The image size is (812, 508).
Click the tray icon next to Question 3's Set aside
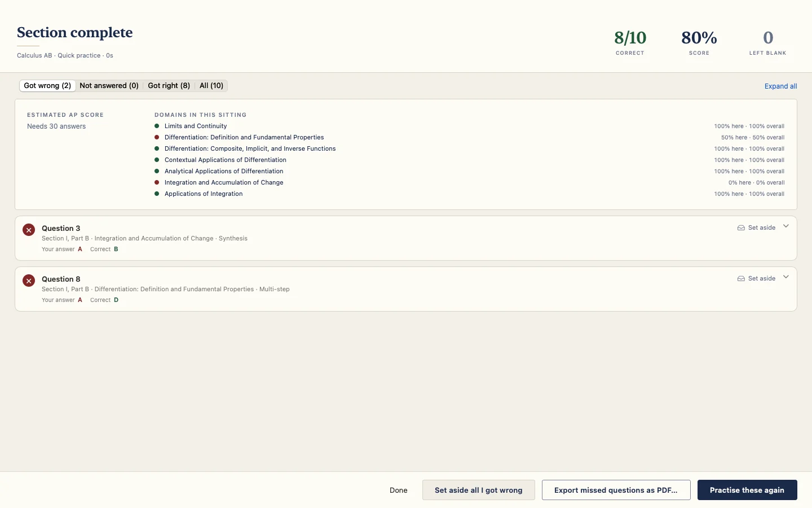(741, 228)
